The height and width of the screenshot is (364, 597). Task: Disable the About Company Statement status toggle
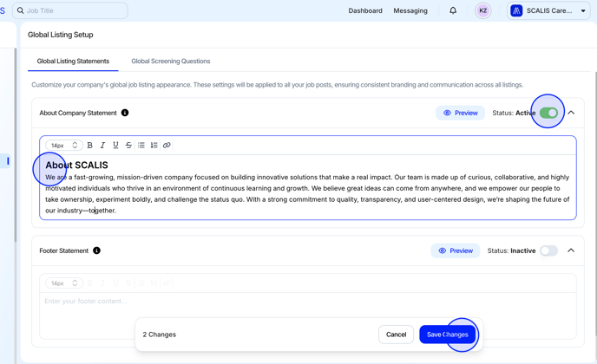point(548,113)
